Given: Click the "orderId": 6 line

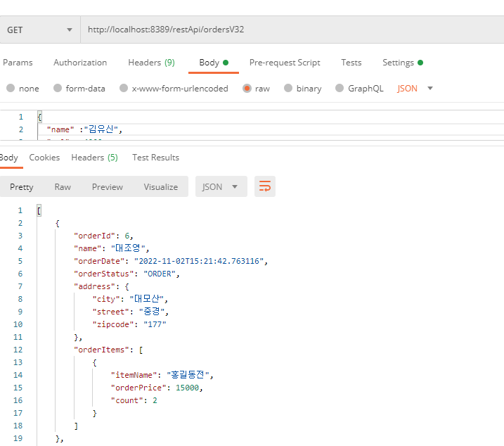Looking at the screenshot, I should pos(103,236).
